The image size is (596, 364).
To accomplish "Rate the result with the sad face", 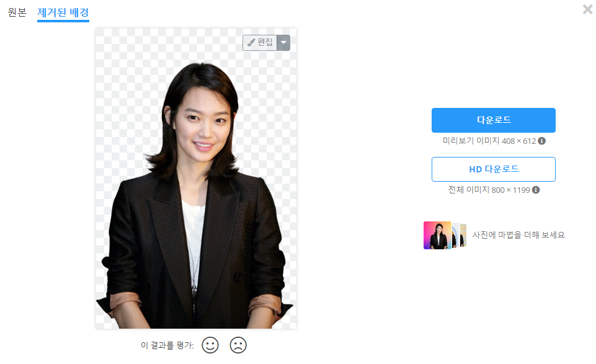I will (x=238, y=345).
